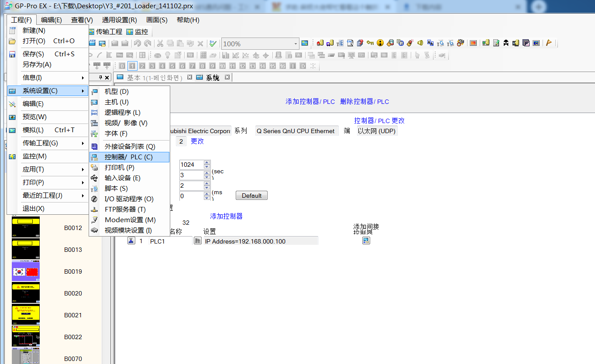Click the speaker sound settings icon
The image size is (595, 364).
[x=420, y=43]
